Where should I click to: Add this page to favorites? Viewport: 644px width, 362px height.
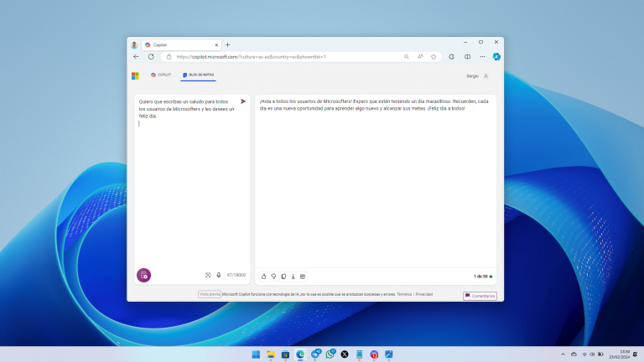(x=434, y=57)
